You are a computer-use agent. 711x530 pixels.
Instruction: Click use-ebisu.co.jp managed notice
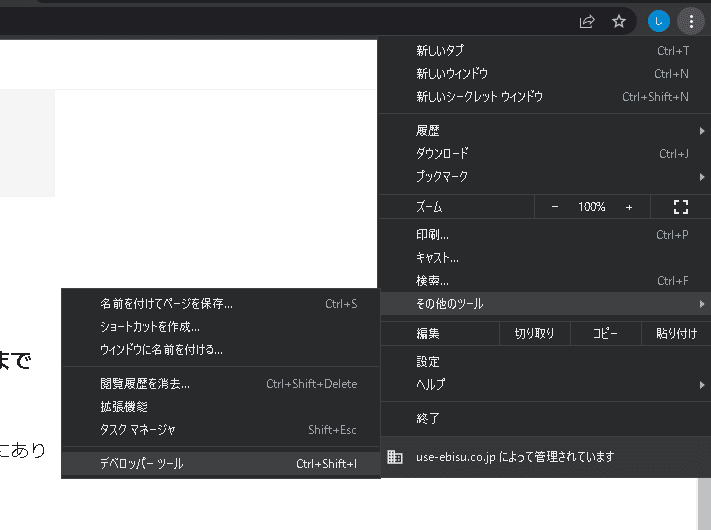pyautogui.click(x=544, y=457)
